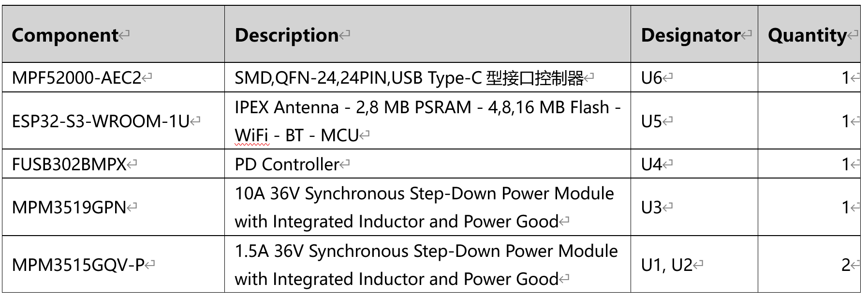Click the MPM3515GQV-P component cell

pyautogui.click(x=78, y=265)
